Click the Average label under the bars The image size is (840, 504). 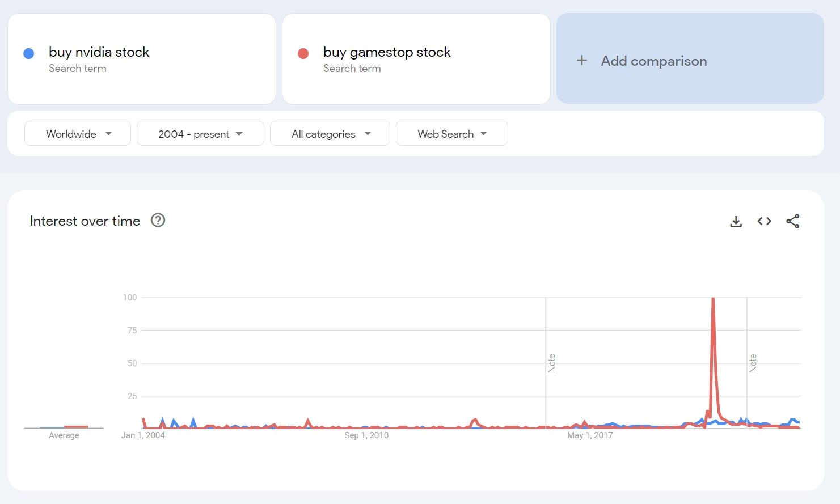point(64,435)
